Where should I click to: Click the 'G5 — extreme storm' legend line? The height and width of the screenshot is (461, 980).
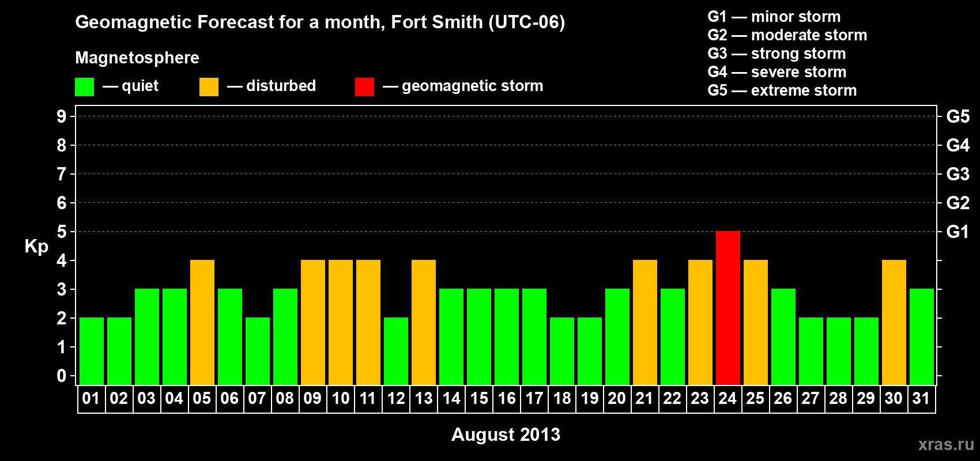782,90
